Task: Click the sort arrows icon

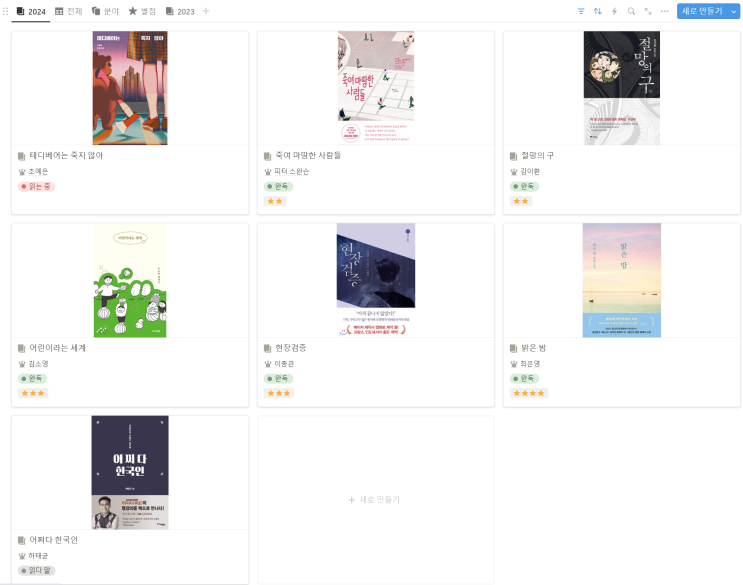Action: pyautogui.click(x=598, y=11)
